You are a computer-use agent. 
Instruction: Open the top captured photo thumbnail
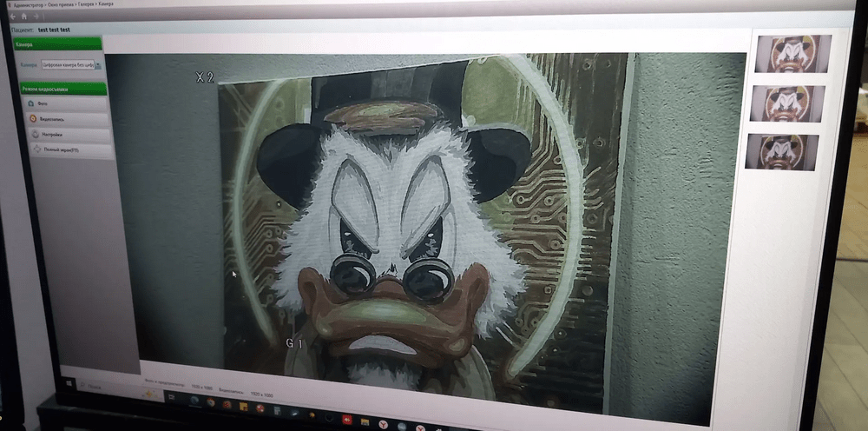tap(793, 54)
